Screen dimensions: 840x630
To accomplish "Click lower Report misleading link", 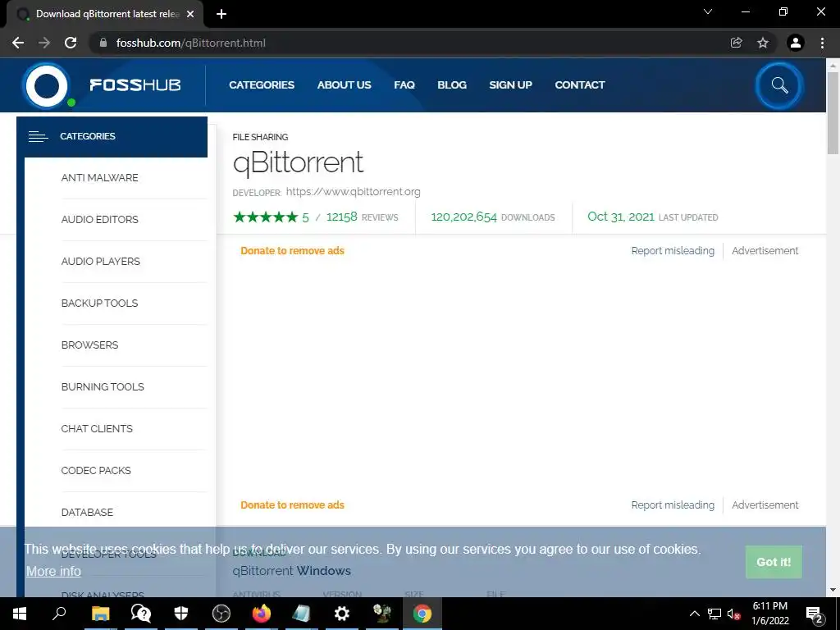I will pos(673,505).
